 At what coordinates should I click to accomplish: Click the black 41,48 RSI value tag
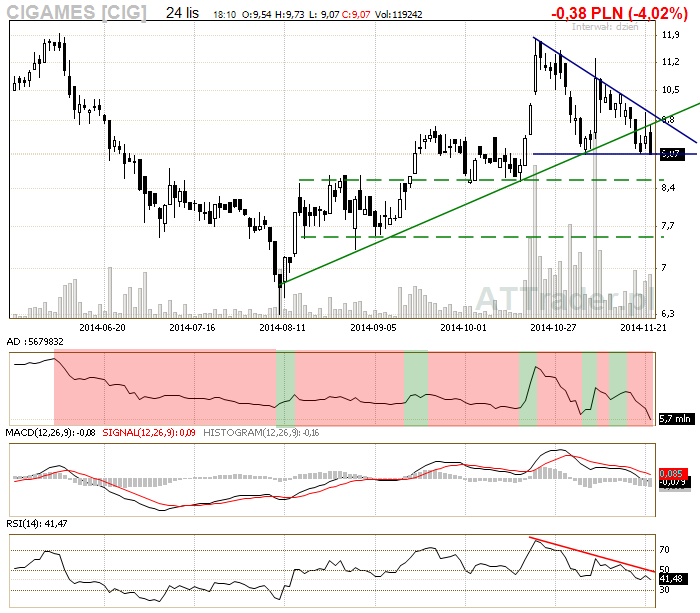coord(673,579)
